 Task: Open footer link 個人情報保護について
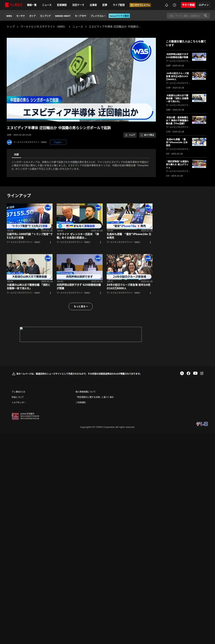point(85,392)
